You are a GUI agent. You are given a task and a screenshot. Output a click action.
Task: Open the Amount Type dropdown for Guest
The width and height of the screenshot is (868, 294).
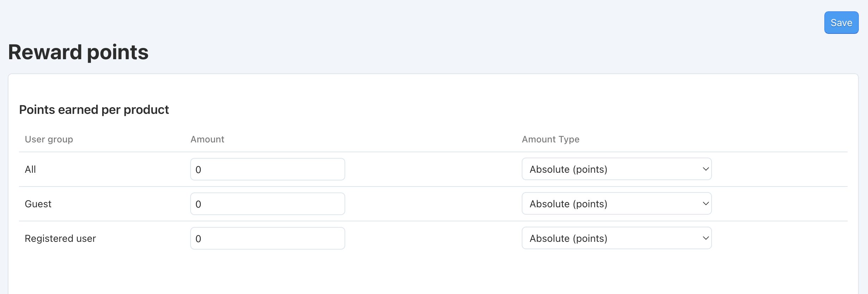point(617,203)
